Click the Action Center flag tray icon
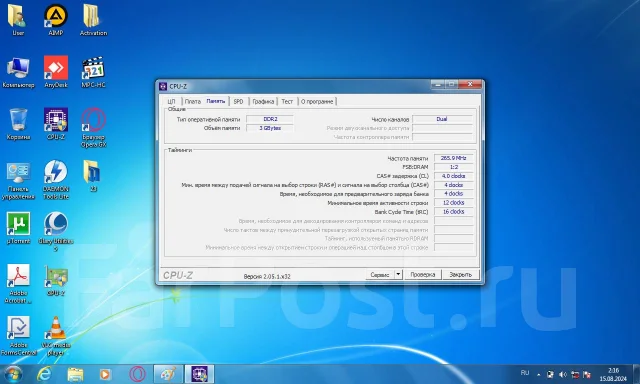 587,374
